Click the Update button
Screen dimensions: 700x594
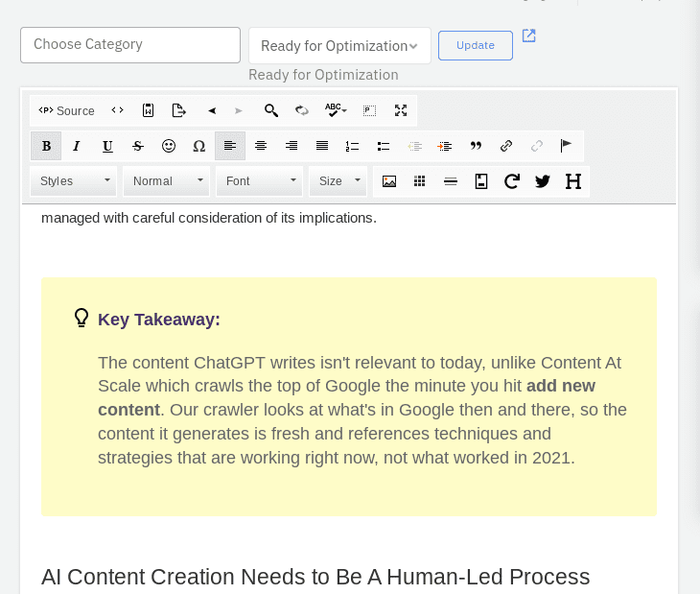476,45
